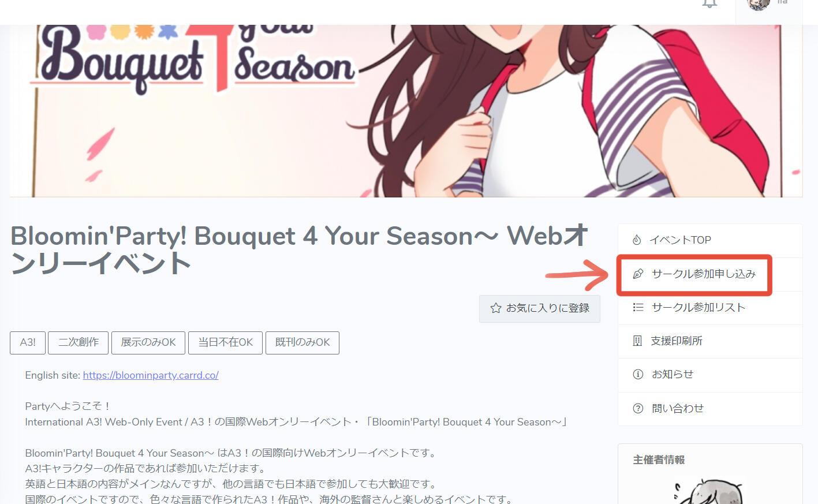Screen dimensions: 818x504
Task: Open notifications via the bell icon
Action: pyautogui.click(x=709, y=3)
